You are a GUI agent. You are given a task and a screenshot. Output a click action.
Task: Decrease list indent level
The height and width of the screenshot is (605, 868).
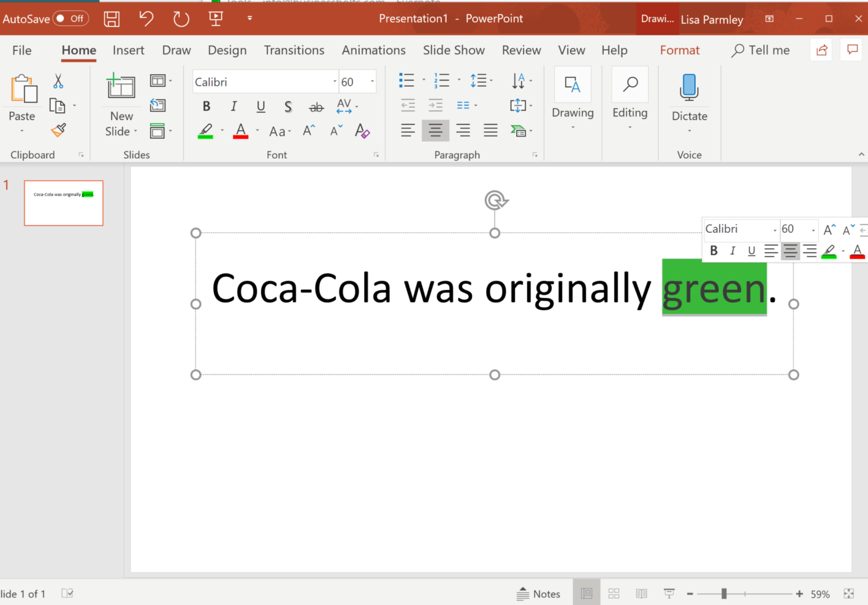(408, 105)
